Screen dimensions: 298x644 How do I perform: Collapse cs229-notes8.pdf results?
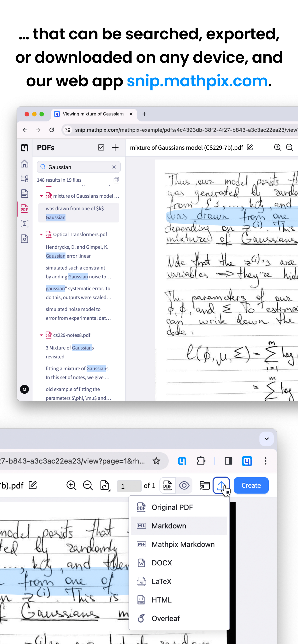pyautogui.click(x=41, y=335)
